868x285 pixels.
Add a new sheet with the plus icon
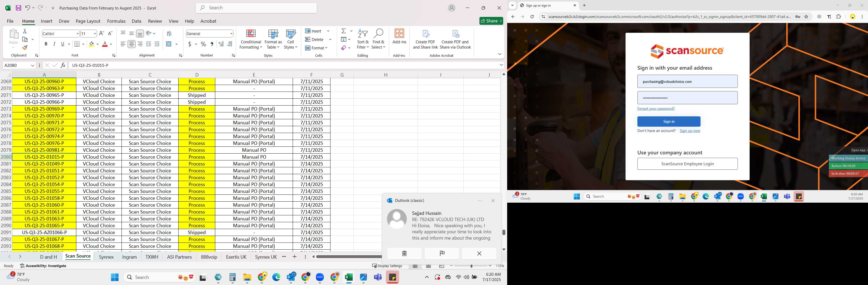pos(295,257)
